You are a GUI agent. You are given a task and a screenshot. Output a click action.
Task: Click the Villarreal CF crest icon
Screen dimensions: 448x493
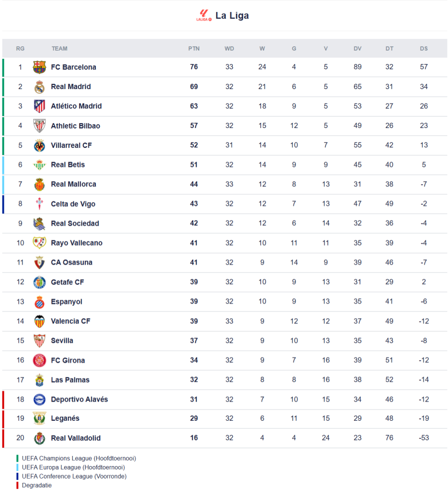pyautogui.click(x=40, y=145)
